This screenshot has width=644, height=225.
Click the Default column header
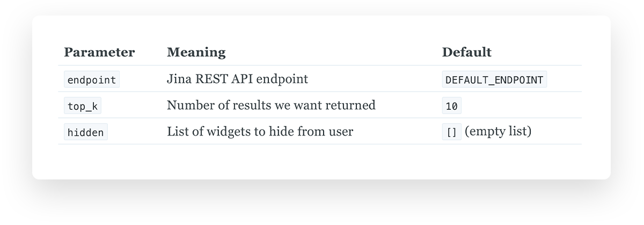pyautogui.click(x=466, y=52)
